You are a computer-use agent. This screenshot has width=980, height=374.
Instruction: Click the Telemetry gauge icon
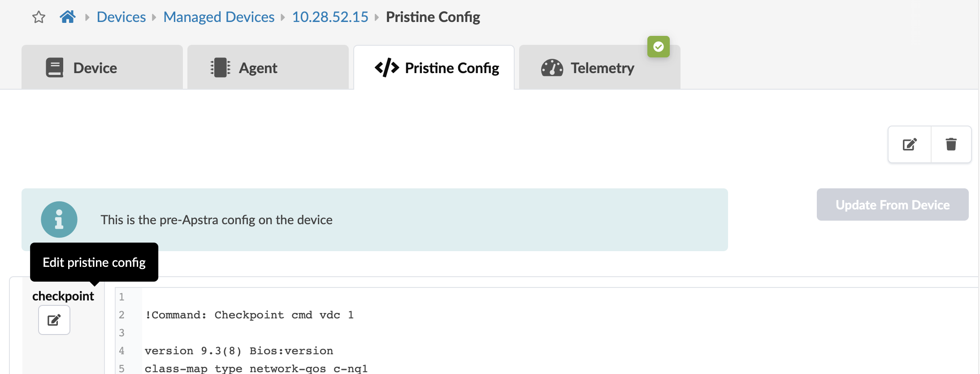coord(552,68)
